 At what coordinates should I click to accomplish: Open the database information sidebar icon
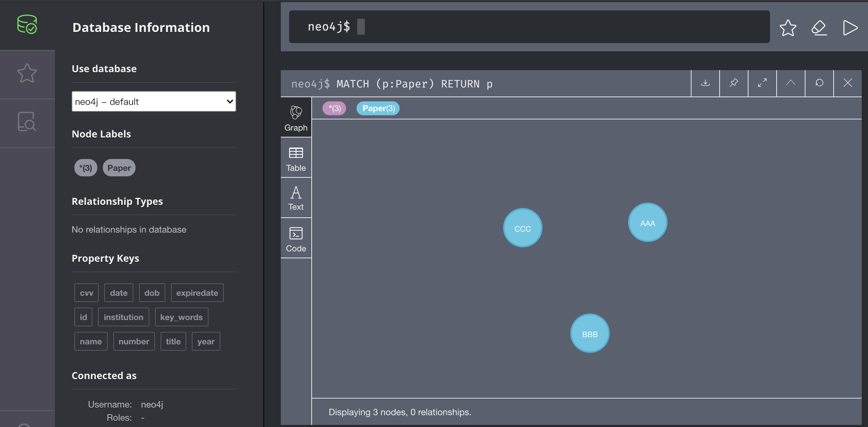click(27, 24)
